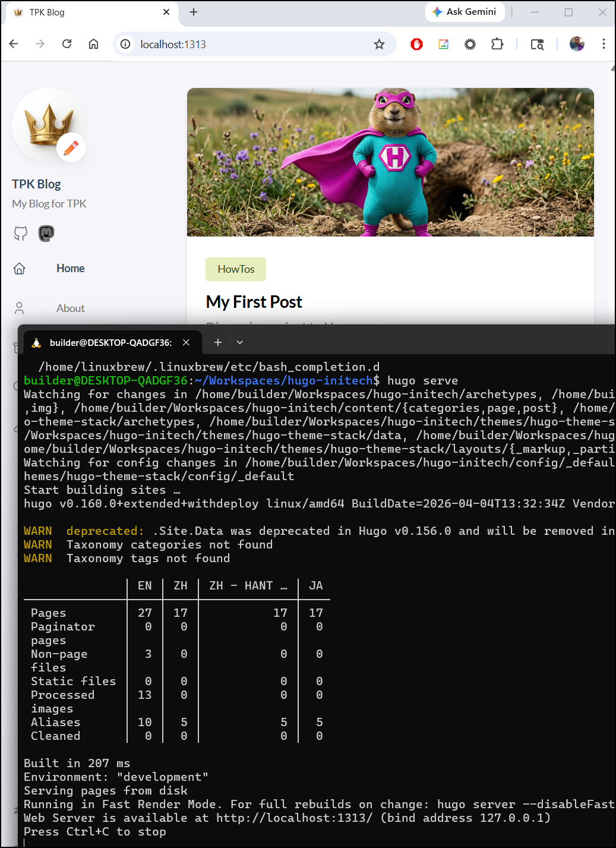Open terminal profile dropdown chevron

[x=240, y=342]
